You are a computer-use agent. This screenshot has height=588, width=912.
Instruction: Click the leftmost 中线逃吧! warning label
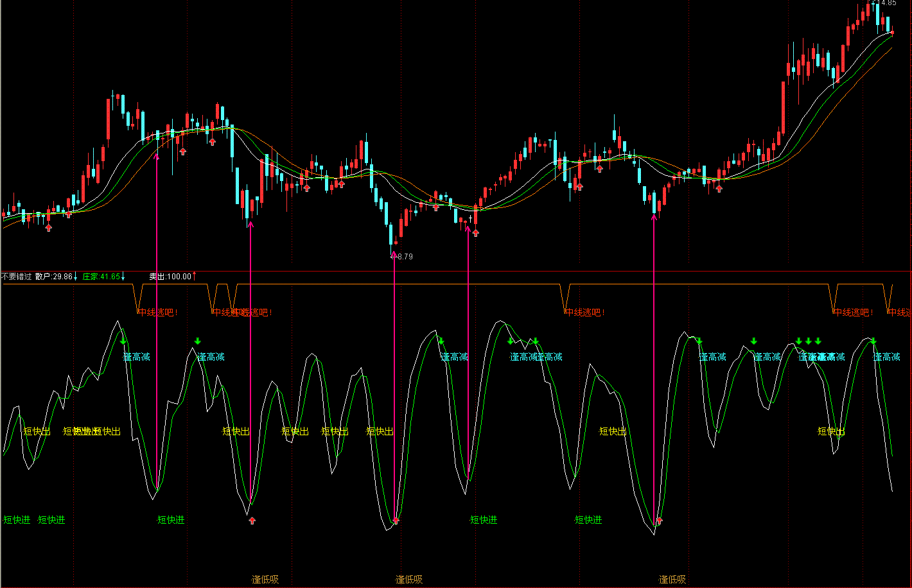coord(157,313)
